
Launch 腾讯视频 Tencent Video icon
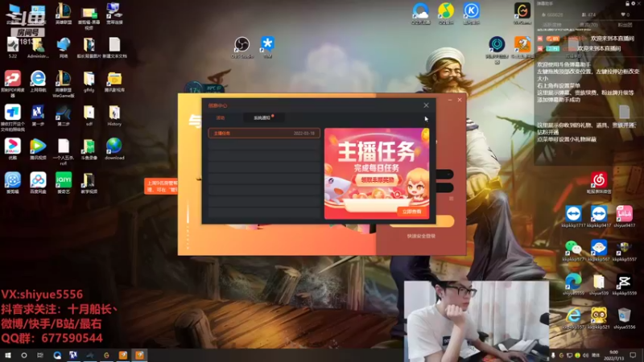coord(38,148)
